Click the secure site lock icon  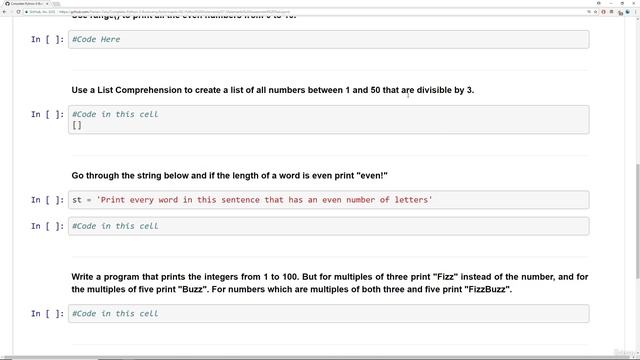(27, 12)
